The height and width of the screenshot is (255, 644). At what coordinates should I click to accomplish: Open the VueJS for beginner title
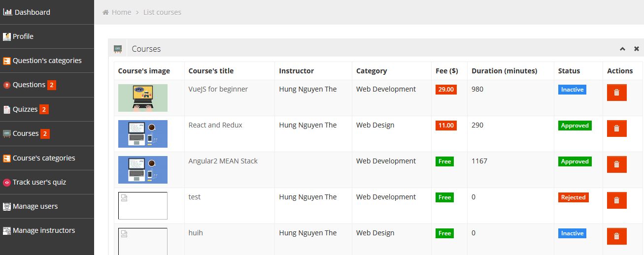pos(218,89)
